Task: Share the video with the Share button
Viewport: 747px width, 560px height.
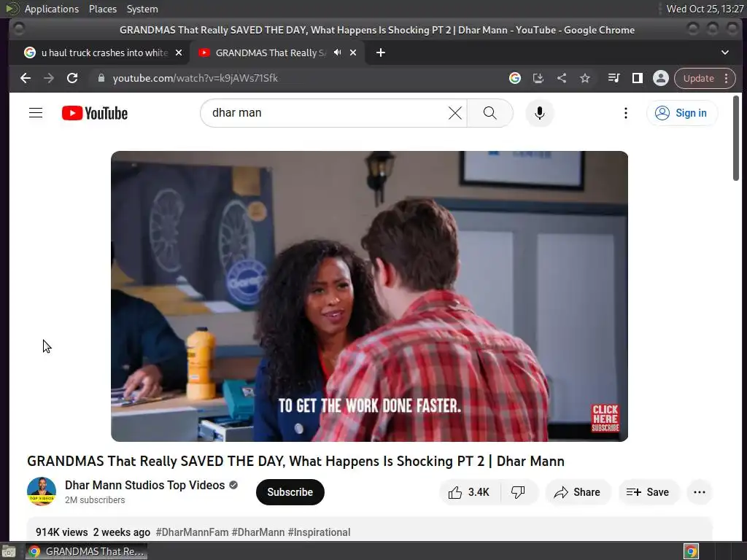Action: click(577, 492)
